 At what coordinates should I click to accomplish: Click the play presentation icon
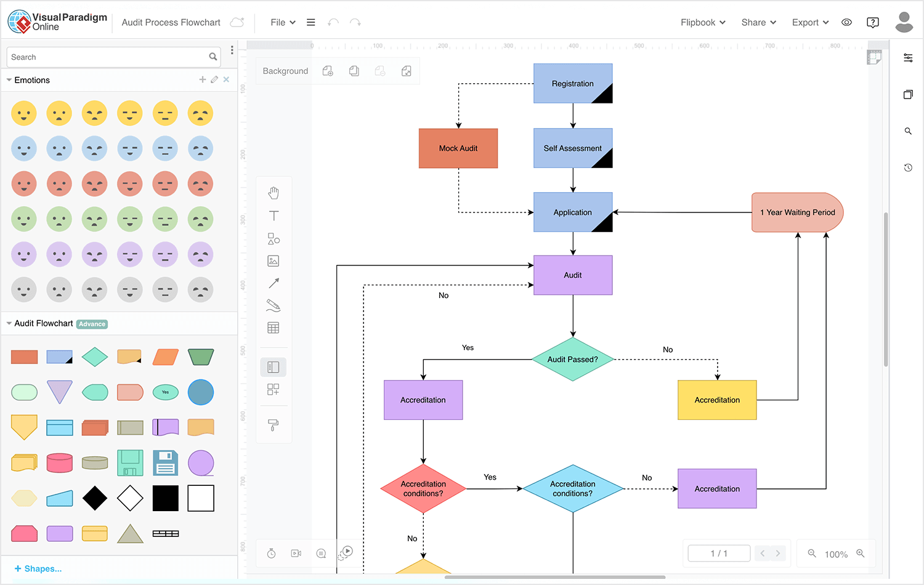pos(346,552)
